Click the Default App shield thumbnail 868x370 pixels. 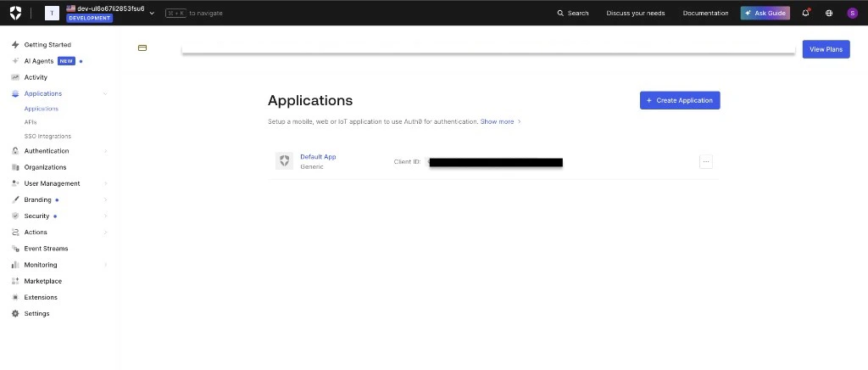pos(284,160)
